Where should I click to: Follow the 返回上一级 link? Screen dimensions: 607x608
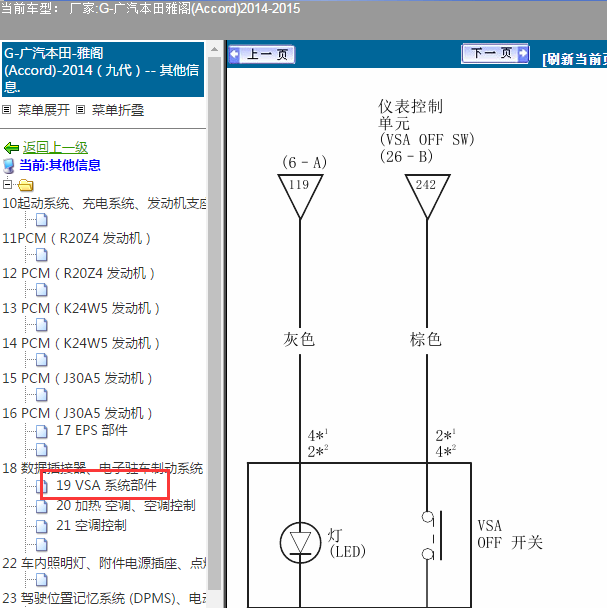click(x=55, y=147)
